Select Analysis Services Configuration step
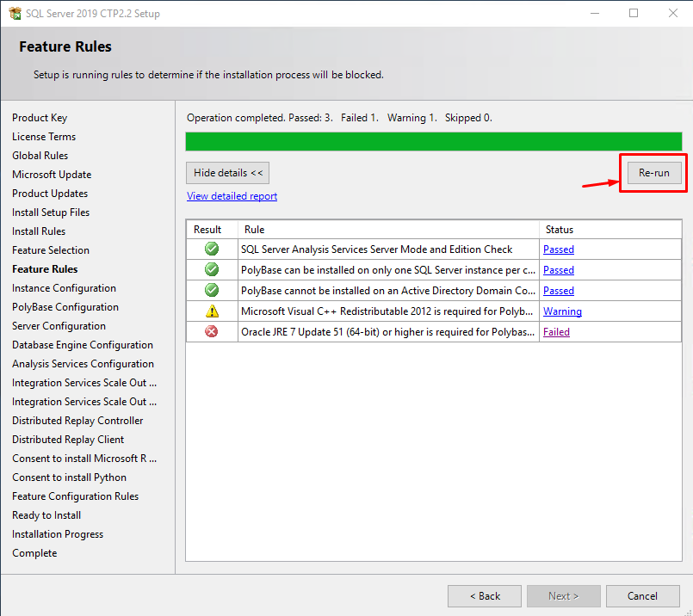This screenshot has height=616, width=693. 84,364
